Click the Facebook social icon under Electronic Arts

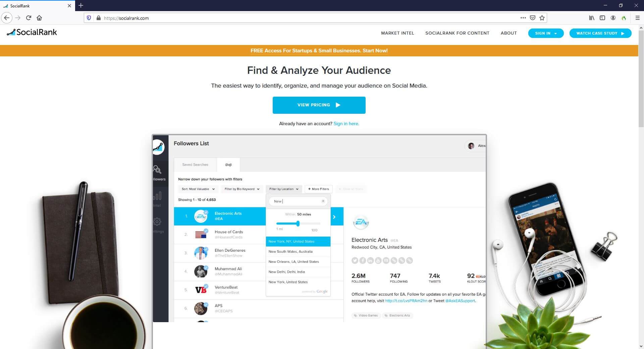(x=363, y=260)
